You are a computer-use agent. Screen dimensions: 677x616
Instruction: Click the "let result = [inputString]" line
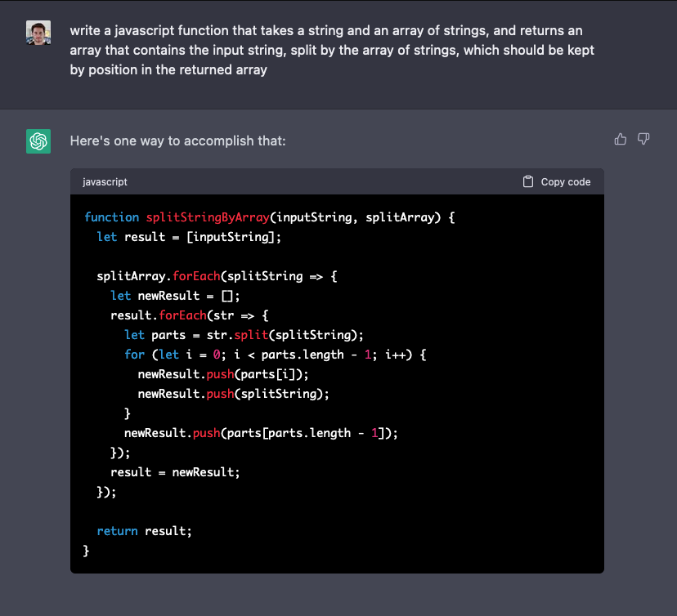[x=189, y=237]
